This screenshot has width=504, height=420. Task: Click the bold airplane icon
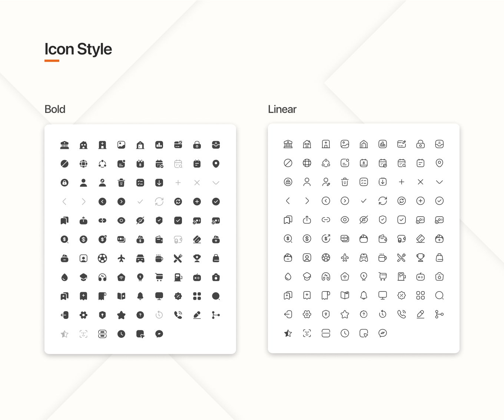(121, 258)
